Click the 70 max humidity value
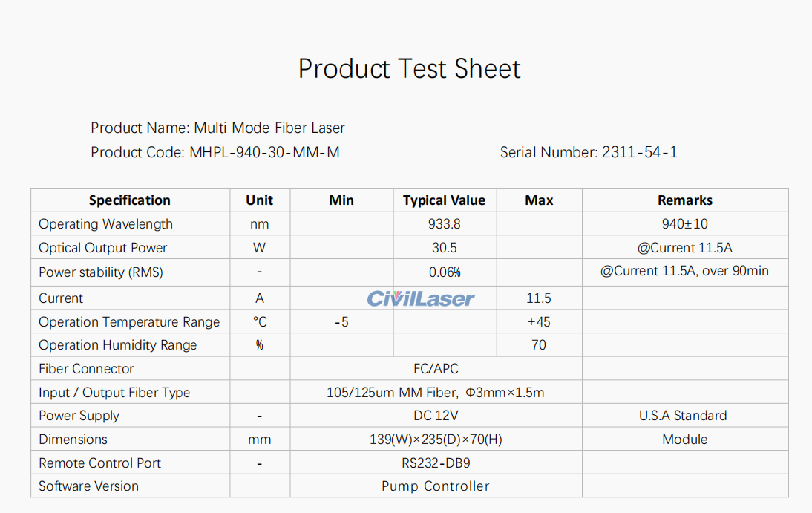Screen dimensions: 812x513 538,345
